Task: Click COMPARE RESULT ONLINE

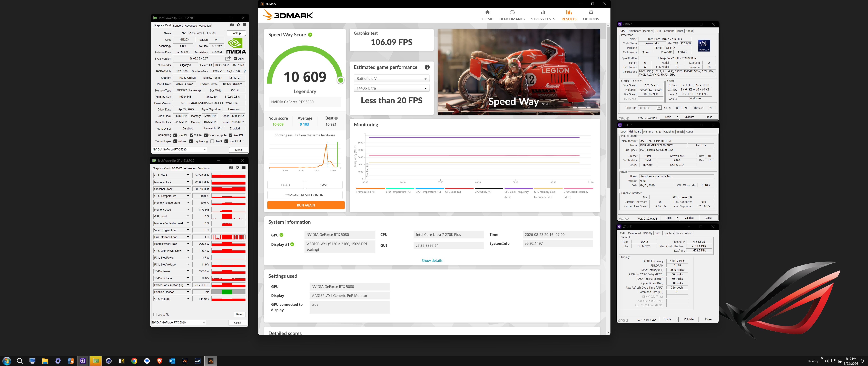Action: [x=305, y=195]
